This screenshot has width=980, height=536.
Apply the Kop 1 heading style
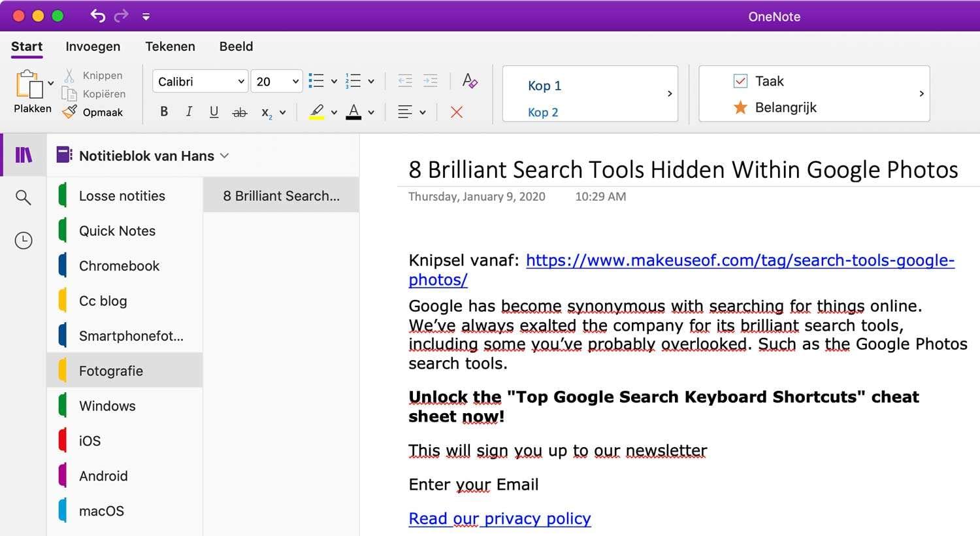click(x=544, y=86)
